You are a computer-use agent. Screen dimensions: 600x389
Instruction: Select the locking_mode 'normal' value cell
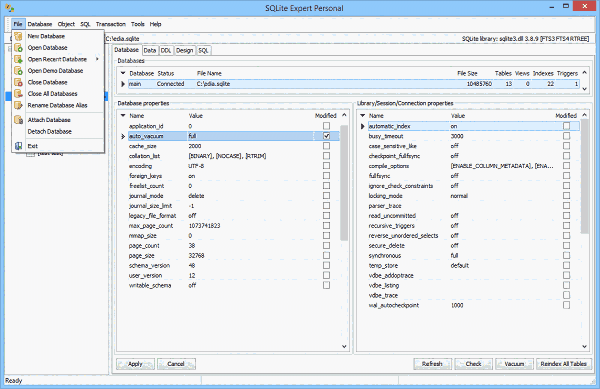501,196
